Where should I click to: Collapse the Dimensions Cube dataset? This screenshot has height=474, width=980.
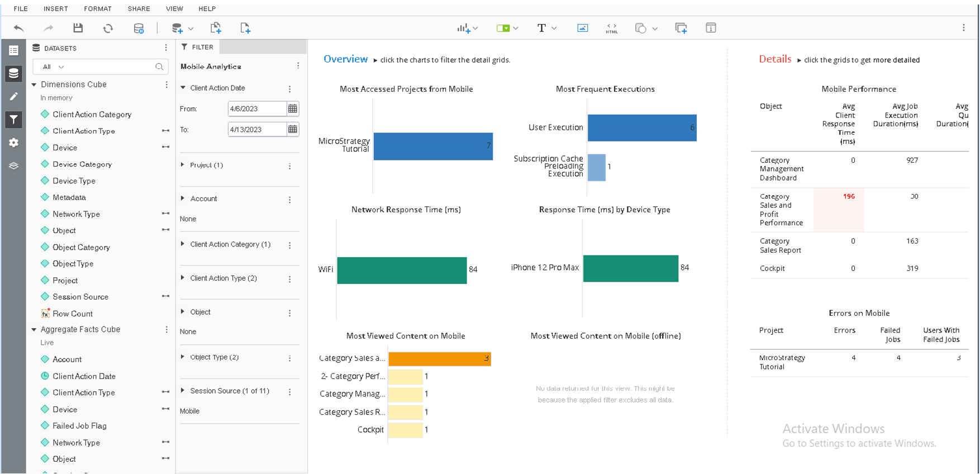(34, 84)
